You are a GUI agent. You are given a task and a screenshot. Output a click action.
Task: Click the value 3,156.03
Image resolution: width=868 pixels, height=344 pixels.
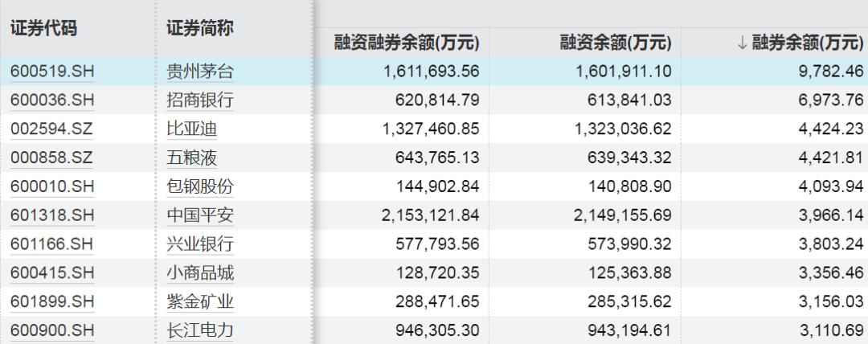[831, 302]
